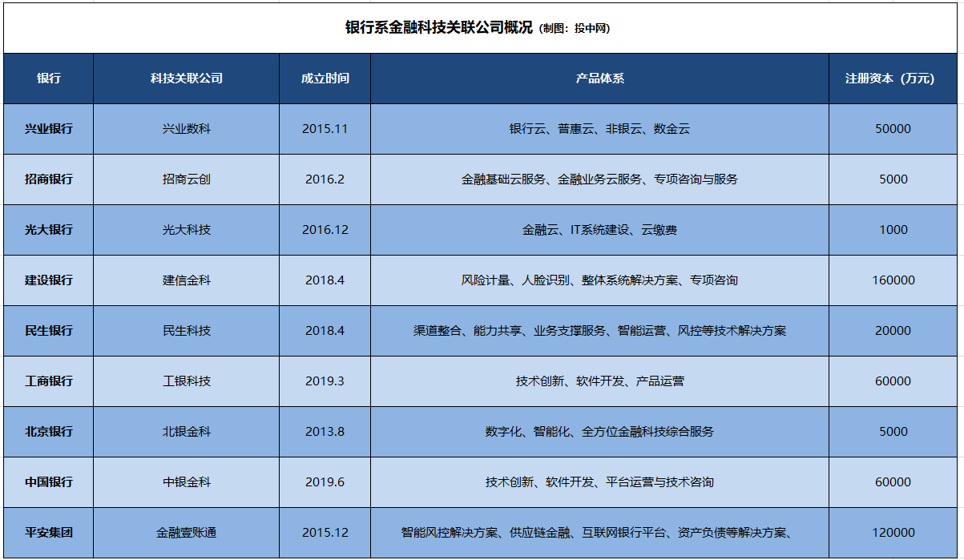Click the 工商银行 cell
The width and height of the screenshot is (964, 560).
pyautogui.click(x=49, y=381)
